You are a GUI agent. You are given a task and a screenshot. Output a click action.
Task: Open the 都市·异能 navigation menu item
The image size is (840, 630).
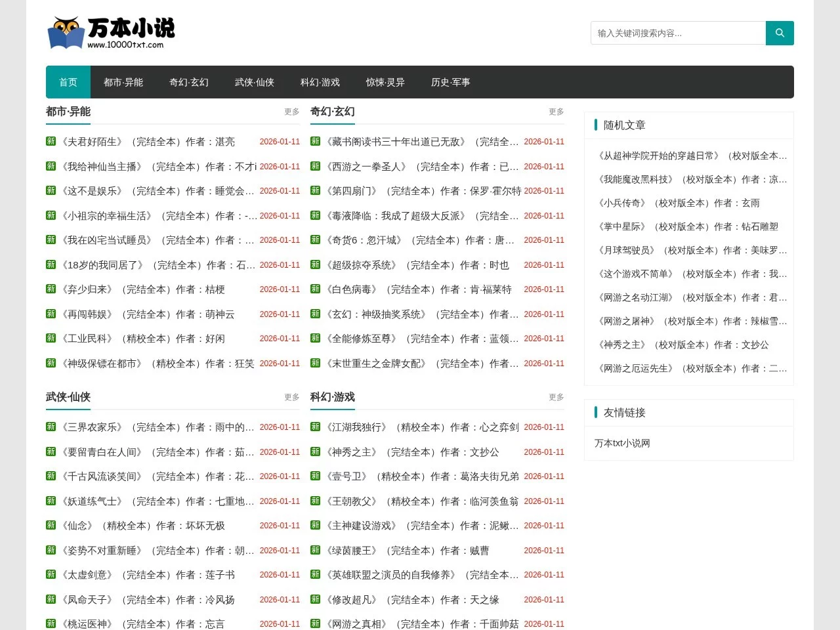[x=123, y=82]
